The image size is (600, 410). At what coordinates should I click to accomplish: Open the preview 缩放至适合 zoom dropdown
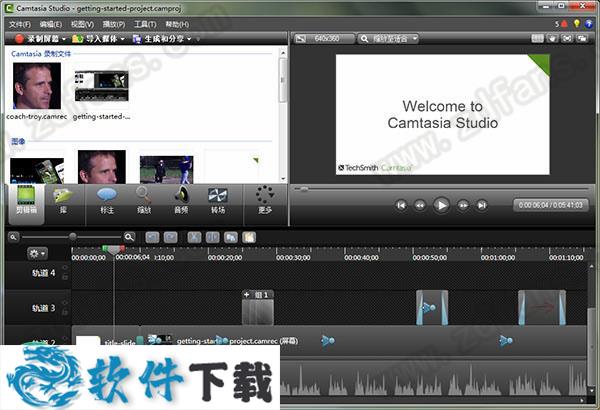point(388,39)
